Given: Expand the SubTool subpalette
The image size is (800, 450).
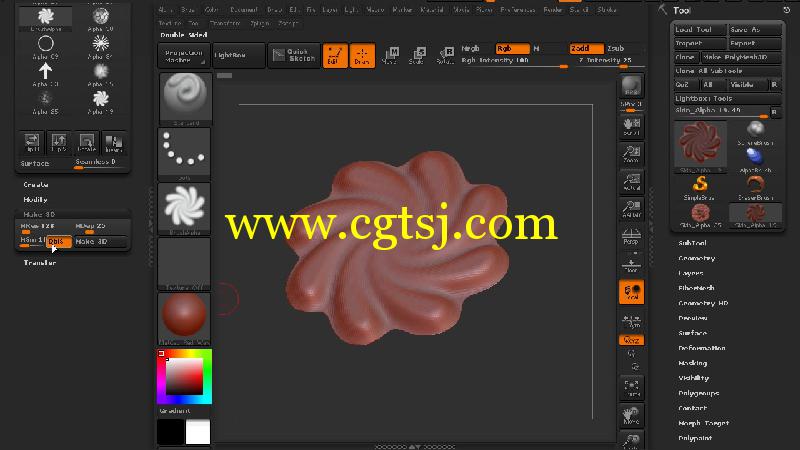Looking at the screenshot, I should (x=692, y=243).
